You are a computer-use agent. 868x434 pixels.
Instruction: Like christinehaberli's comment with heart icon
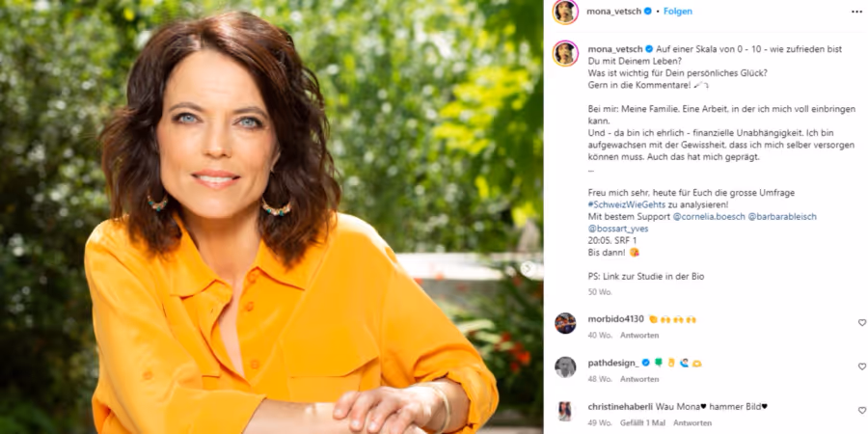[x=861, y=410]
